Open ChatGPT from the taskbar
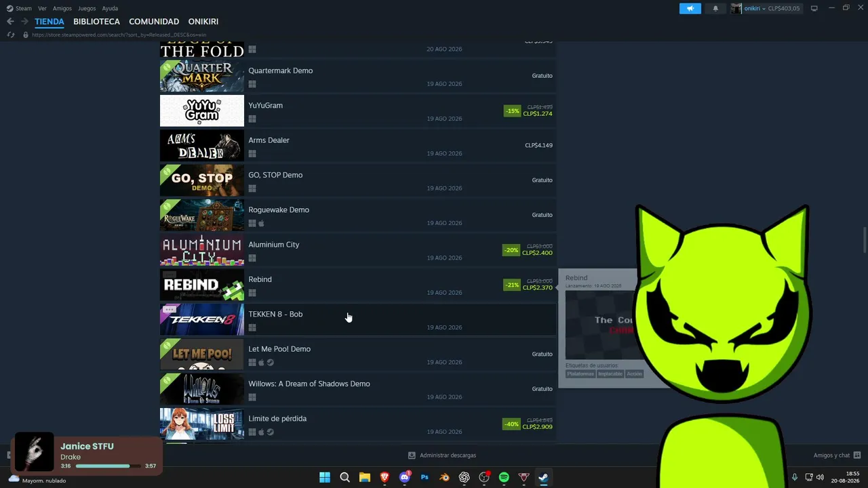868x488 pixels. [465, 477]
